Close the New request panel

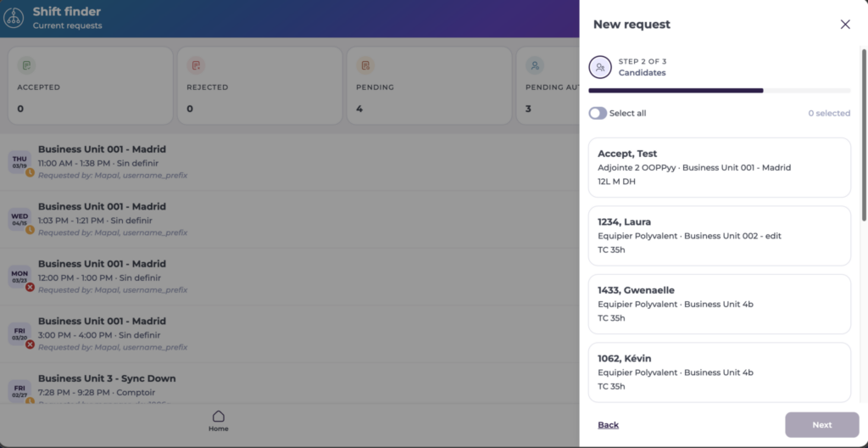click(845, 25)
